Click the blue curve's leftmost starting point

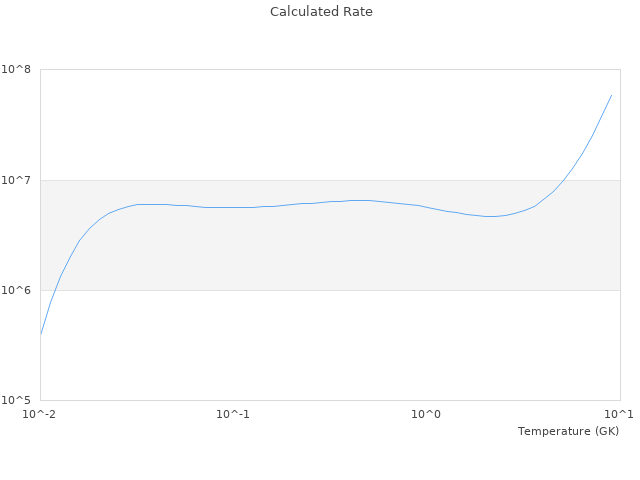pos(41,334)
